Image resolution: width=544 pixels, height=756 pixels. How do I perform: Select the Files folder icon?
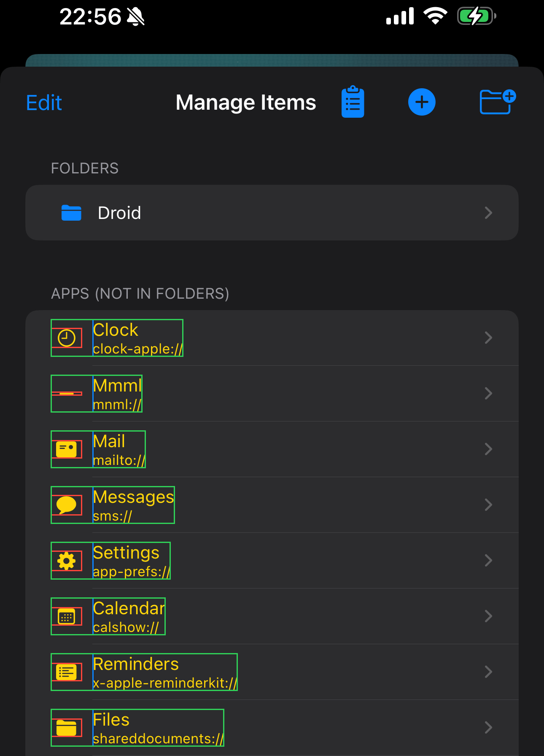67,727
